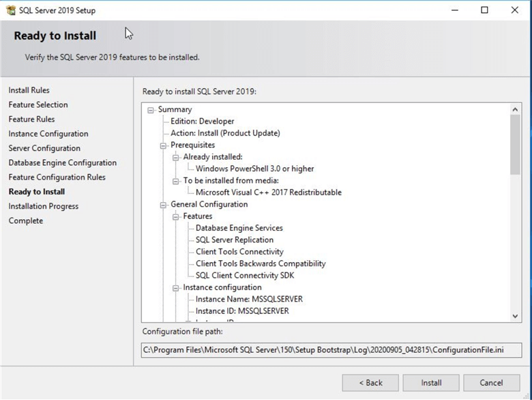532x400 pixels.
Task: Select the Server Configuration step
Action: click(x=44, y=148)
